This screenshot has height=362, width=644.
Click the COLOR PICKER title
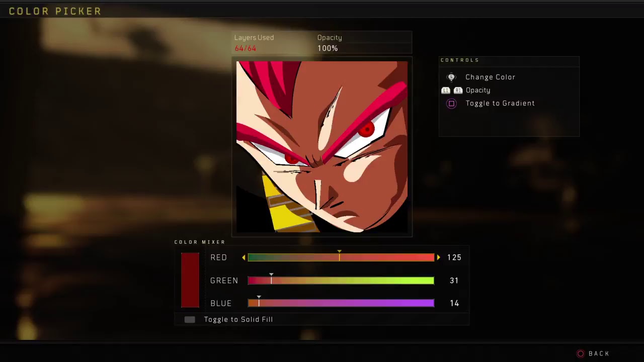click(x=55, y=11)
